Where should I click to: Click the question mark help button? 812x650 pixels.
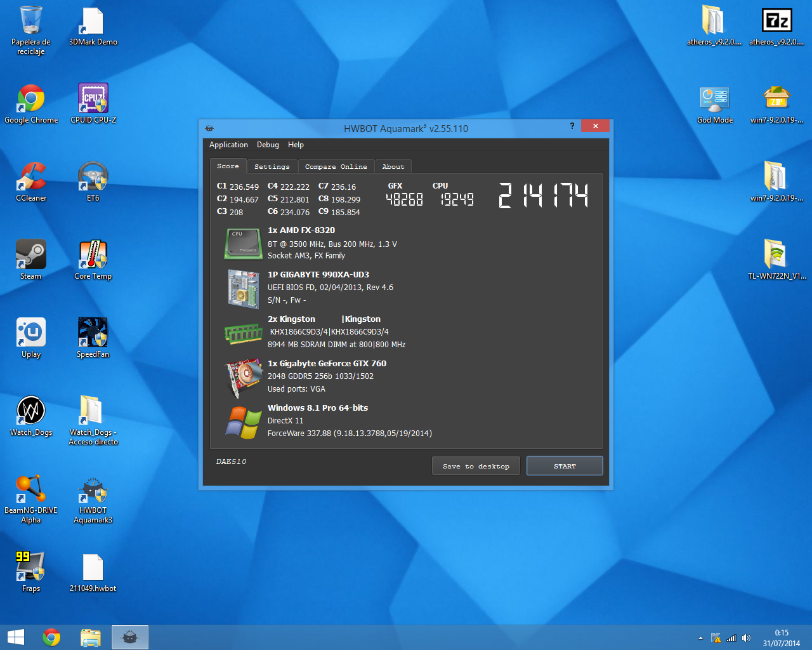tap(572, 126)
